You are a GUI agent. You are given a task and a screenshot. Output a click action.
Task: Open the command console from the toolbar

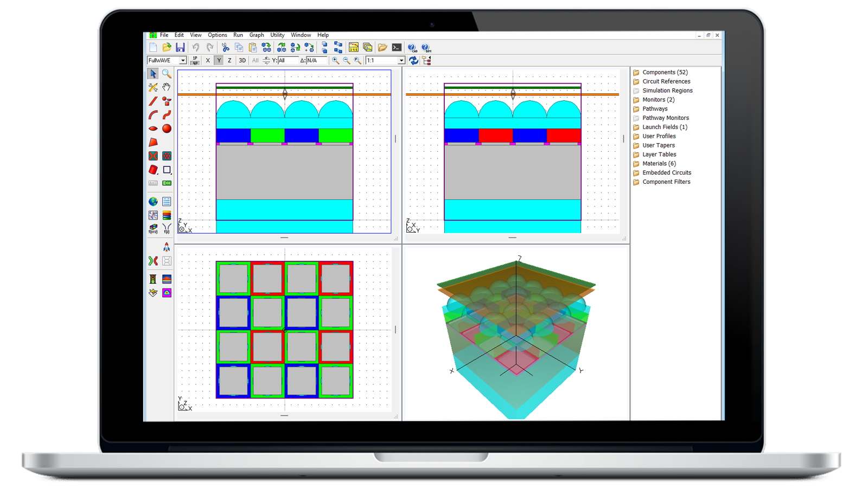pos(397,48)
